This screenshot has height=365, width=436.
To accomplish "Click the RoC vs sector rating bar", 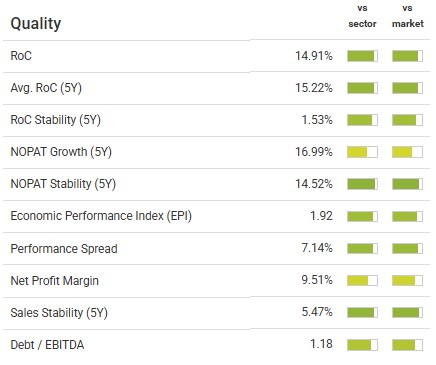I will pyautogui.click(x=362, y=56).
